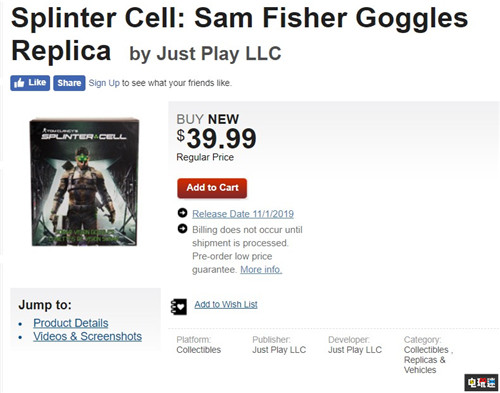The height and width of the screenshot is (393, 500).
Task: Click the wish list notebook heart icon
Action: click(x=178, y=307)
